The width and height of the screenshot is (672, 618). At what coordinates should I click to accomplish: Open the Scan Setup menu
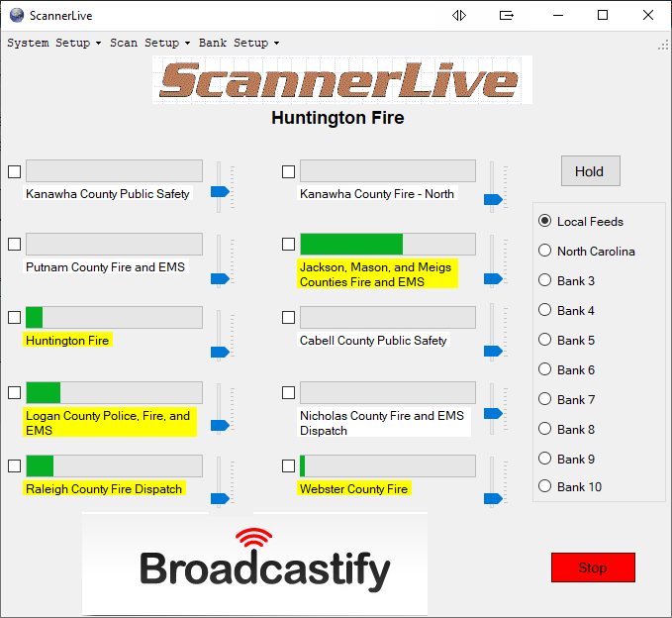pos(149,43)
